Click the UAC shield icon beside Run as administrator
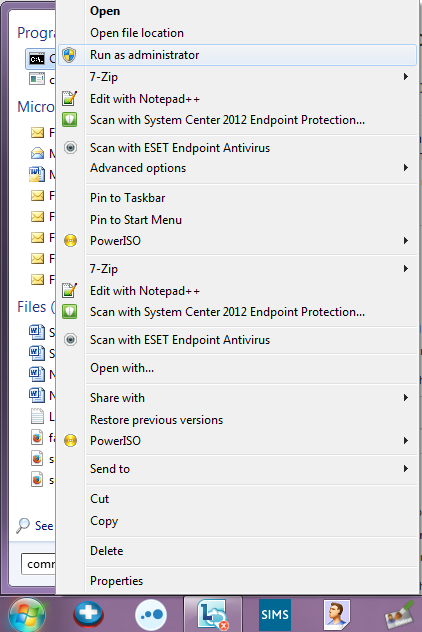Image resolution: width=422 pixels, height=632 pixels. 69,55
